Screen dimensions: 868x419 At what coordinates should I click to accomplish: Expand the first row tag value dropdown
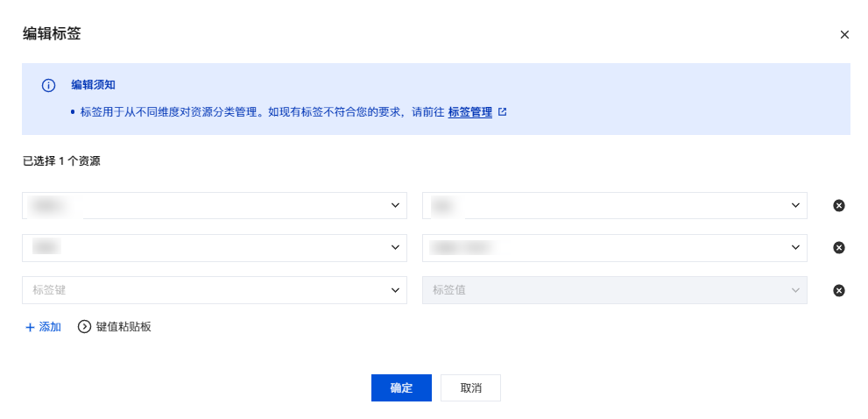click(795, 205)
